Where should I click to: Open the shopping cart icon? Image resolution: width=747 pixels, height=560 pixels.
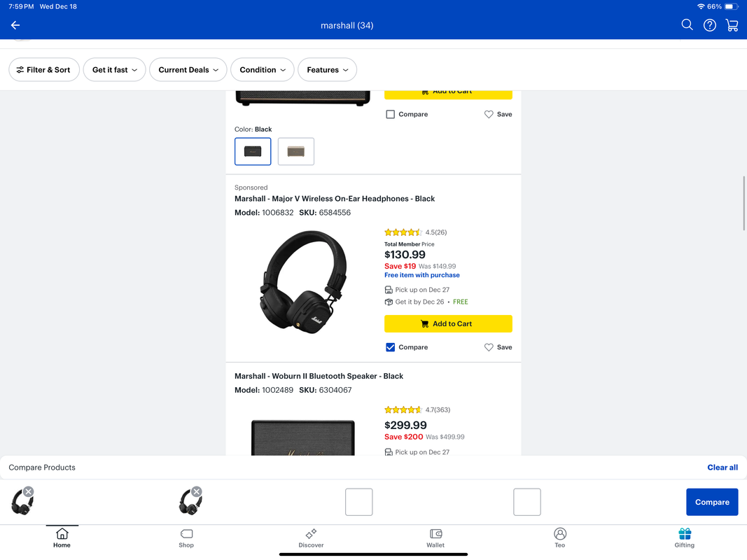[x=732, y=25]
